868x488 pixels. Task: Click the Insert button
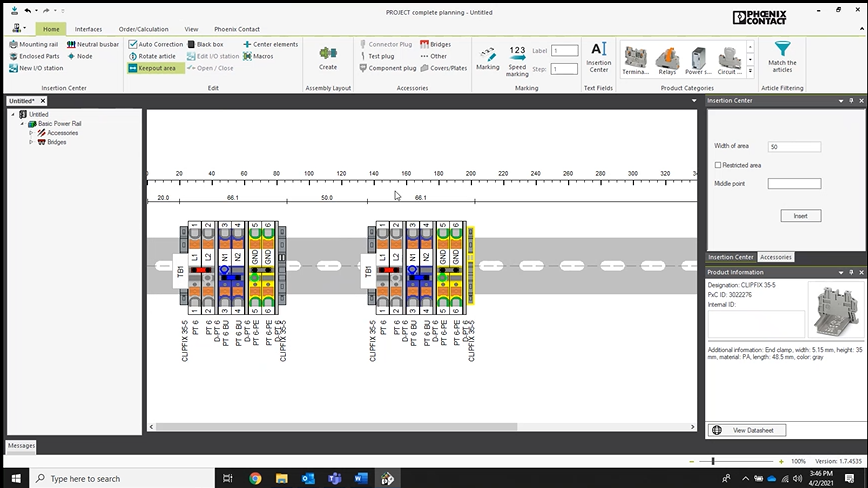pyautogui.click(x=800, y=216)
